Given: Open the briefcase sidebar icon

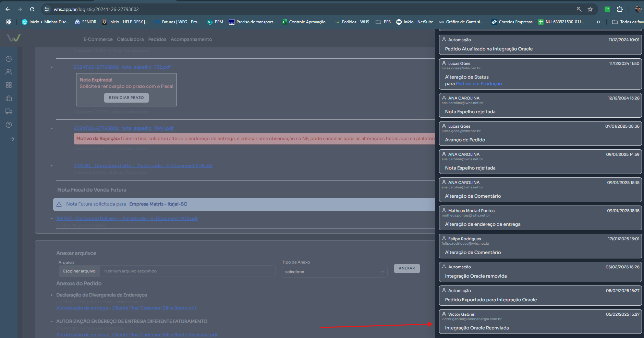Looking at the screenshot, I should tap(9, 98).
